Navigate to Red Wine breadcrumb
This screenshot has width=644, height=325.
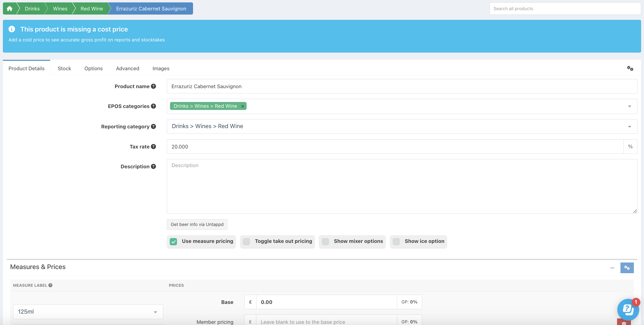[x=92, y=8]
